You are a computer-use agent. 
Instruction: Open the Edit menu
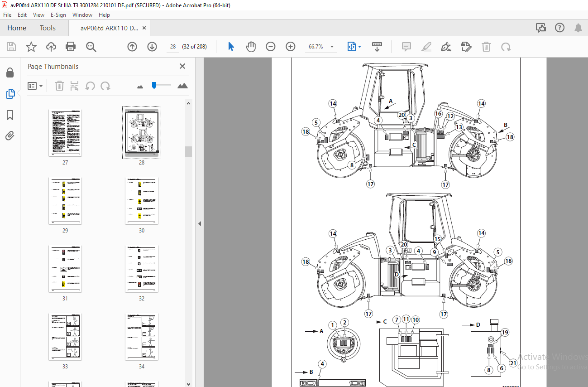coord(22,15)
